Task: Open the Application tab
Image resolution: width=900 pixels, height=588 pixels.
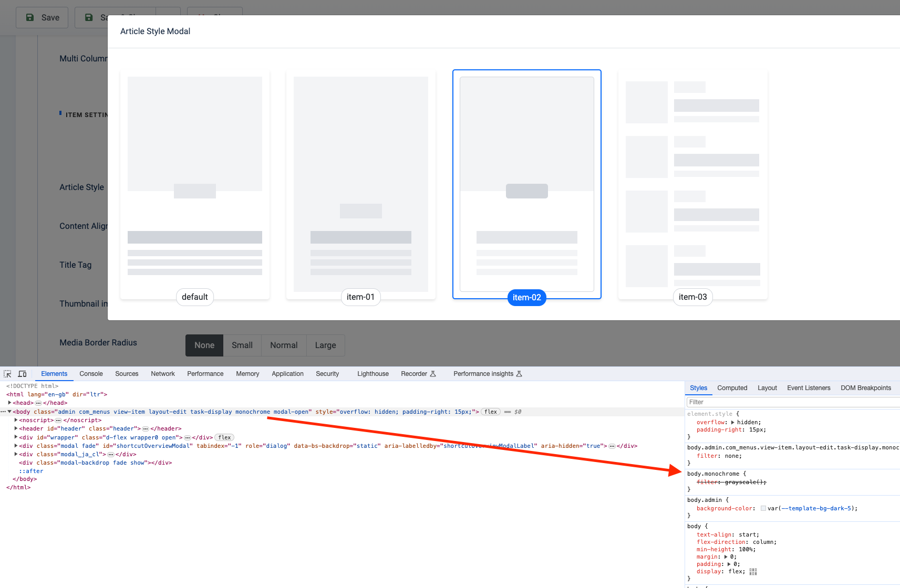Action: tap(287, 374)
